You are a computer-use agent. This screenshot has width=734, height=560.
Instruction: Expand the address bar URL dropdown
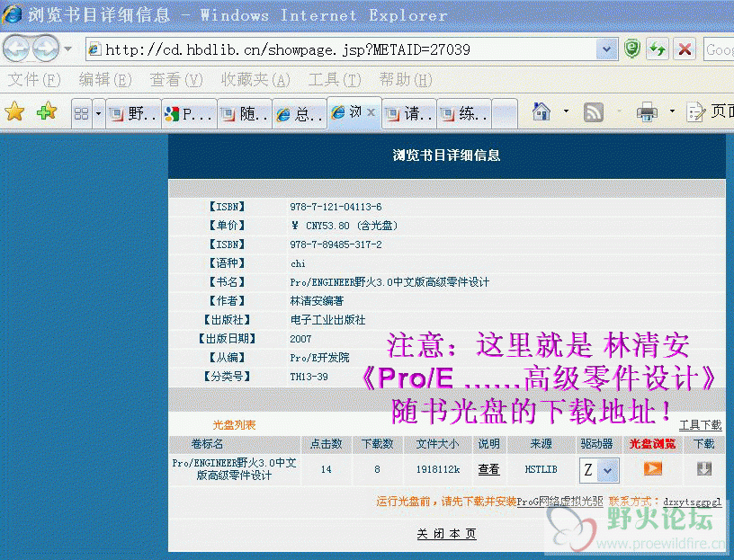tap(606, 49)
